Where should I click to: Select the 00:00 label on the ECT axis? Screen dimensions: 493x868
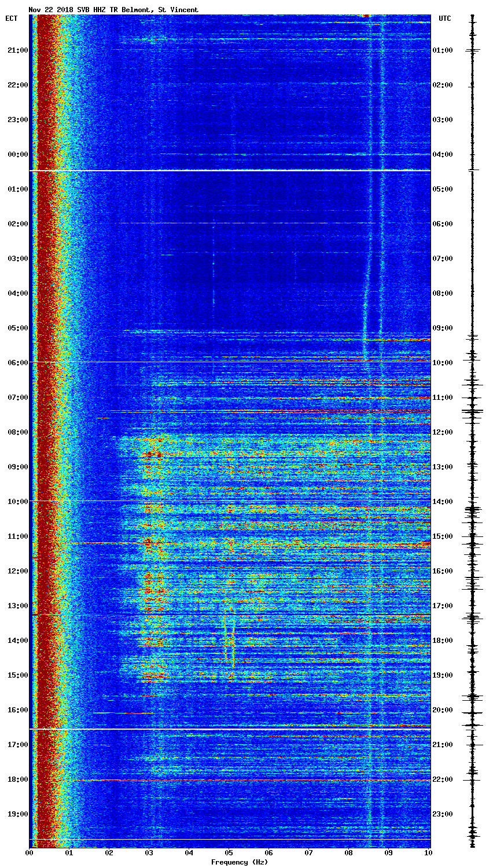coord(17,155)
